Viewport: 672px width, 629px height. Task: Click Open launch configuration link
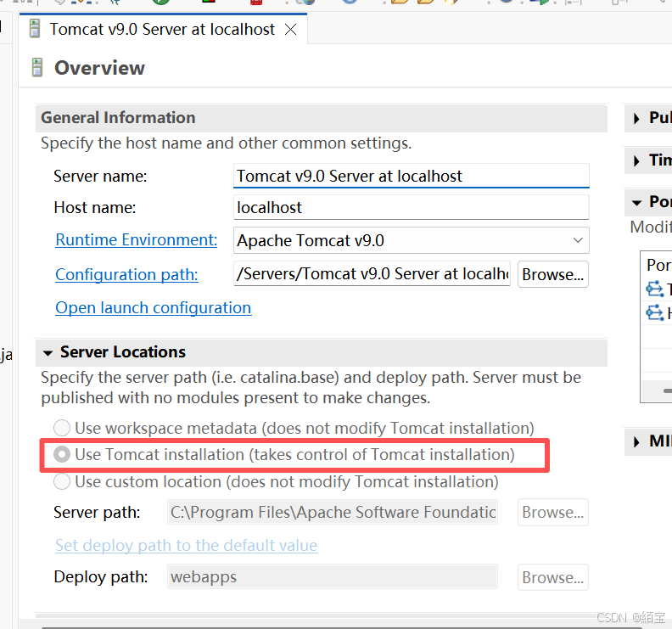pos(154,308)
